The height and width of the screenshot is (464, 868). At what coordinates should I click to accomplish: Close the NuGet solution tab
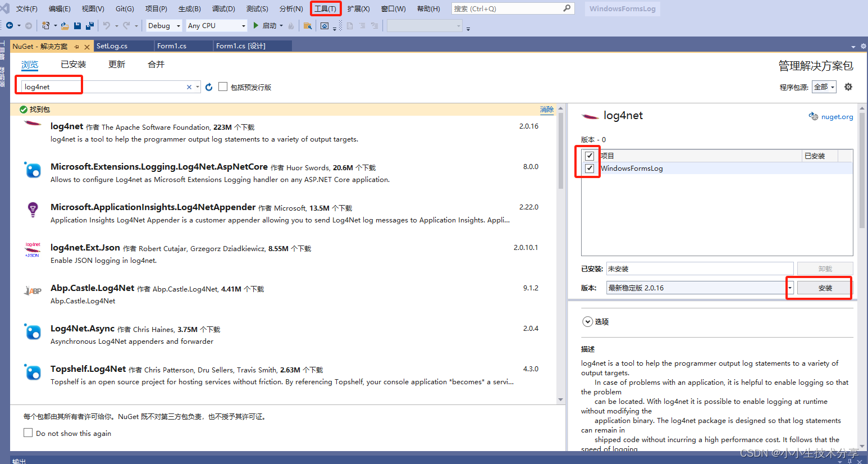[x=87, y=47]
